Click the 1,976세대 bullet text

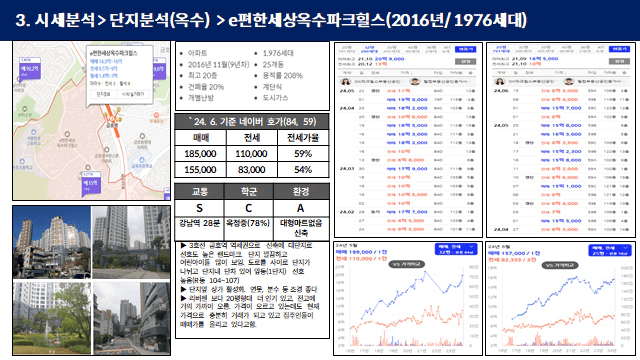point(278,53)
